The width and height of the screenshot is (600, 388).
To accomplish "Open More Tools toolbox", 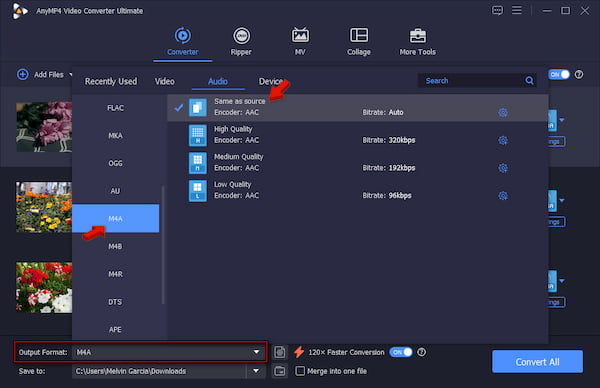I will 417,42.
